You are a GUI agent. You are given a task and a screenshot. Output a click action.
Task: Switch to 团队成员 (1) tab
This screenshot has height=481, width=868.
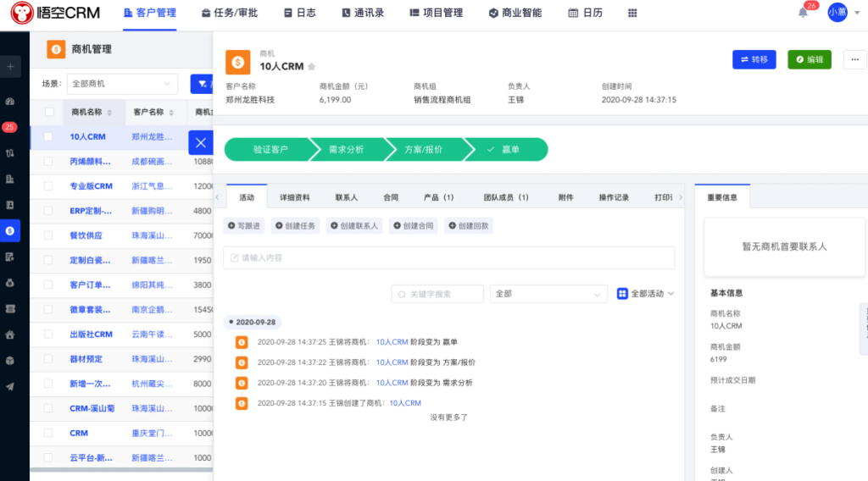point(506,197)
